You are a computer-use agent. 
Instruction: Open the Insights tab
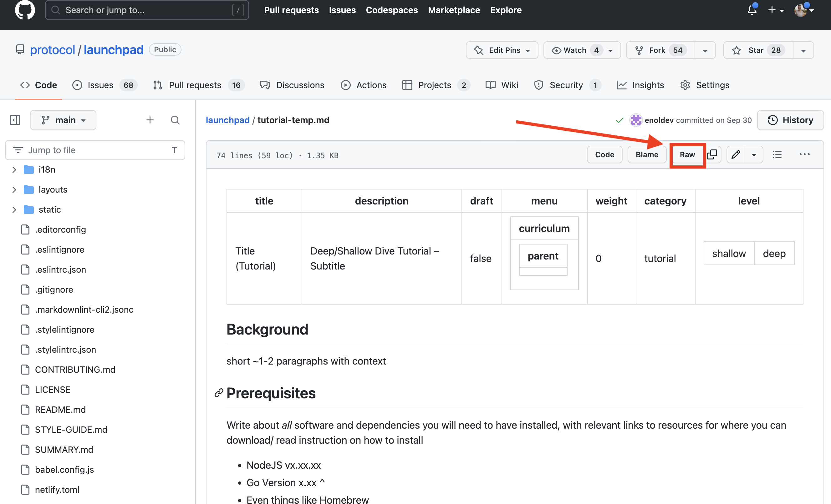pos(640,85)
